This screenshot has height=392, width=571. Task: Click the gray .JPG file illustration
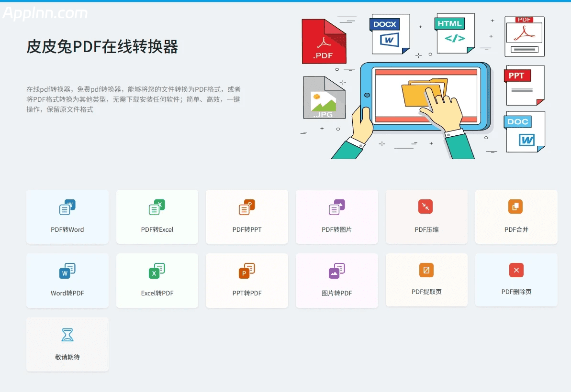pyautogui.click(x=325, y=98)
